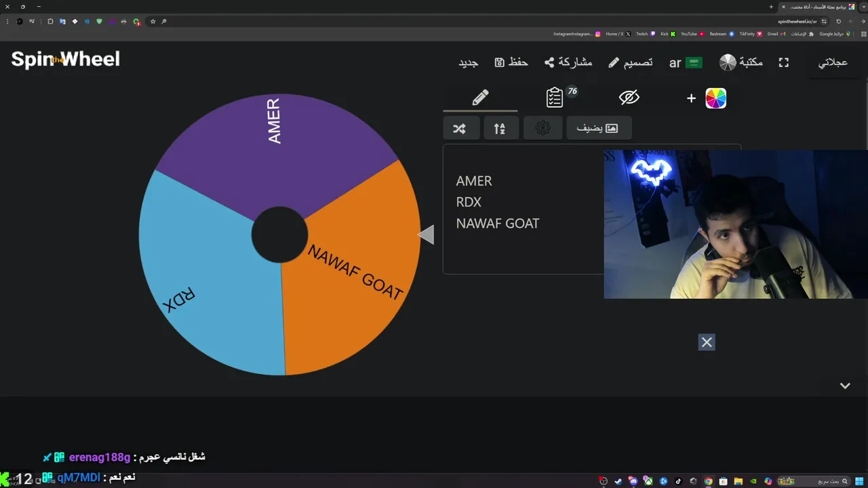Screen dimensions: 868x488
Task: Open Steam from the taskbar
Action: click(618, 481)
